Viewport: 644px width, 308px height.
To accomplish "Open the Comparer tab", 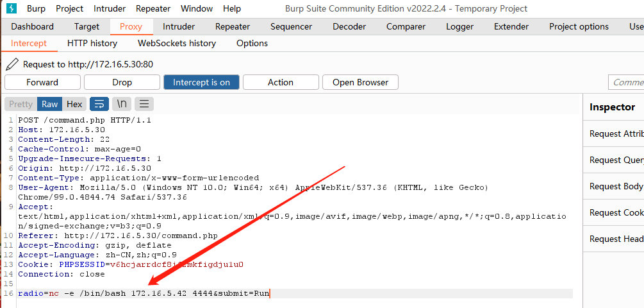I will [406, 27].
